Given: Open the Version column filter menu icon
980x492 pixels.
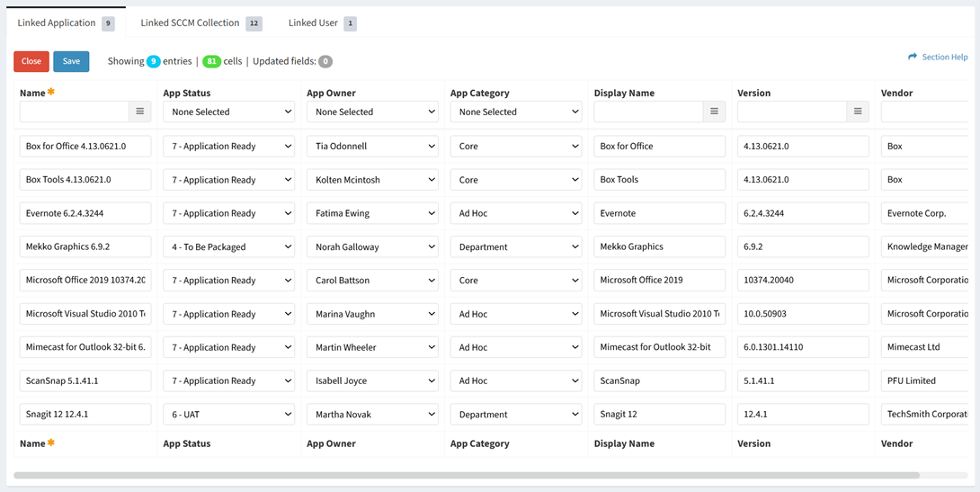Looking at the screenshot, I should point(858,112).
